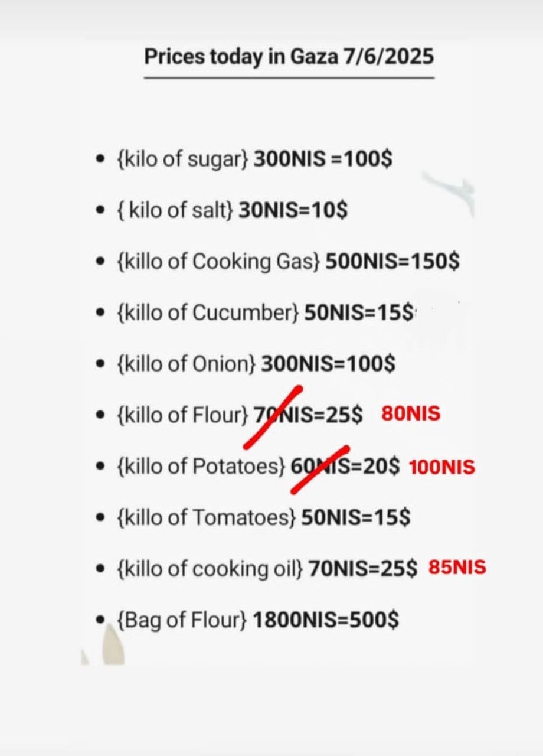
Task: Click the "Prices today in Gaza 7/6/2025" title
Action: click(x=289, y=57)
